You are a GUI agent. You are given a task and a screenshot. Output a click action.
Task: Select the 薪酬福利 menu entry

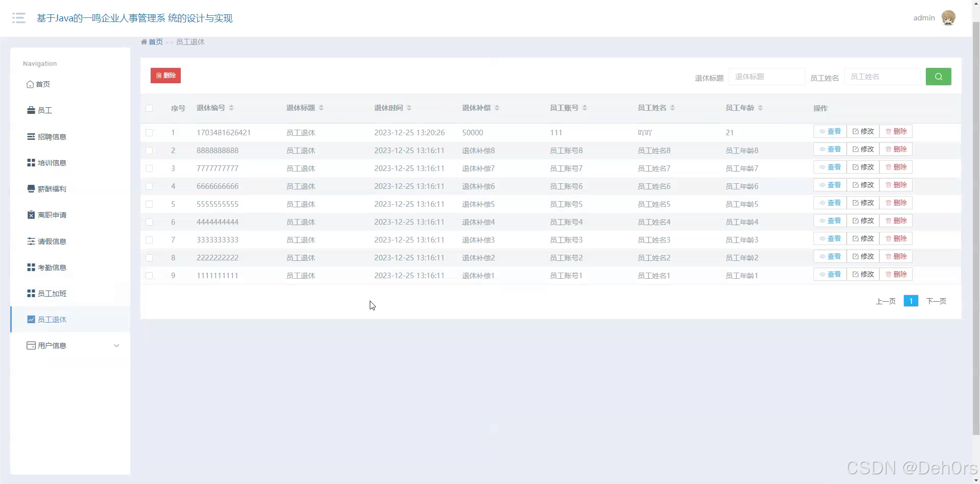[52, 188]
